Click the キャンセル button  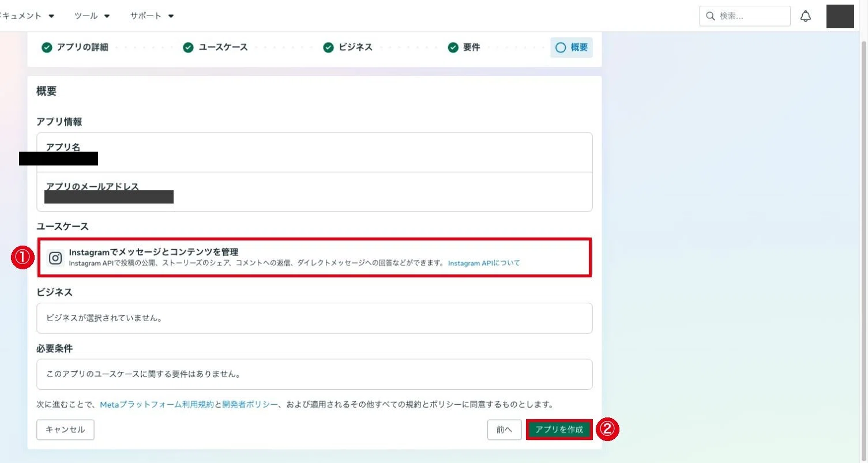click(x=65, y=430)
